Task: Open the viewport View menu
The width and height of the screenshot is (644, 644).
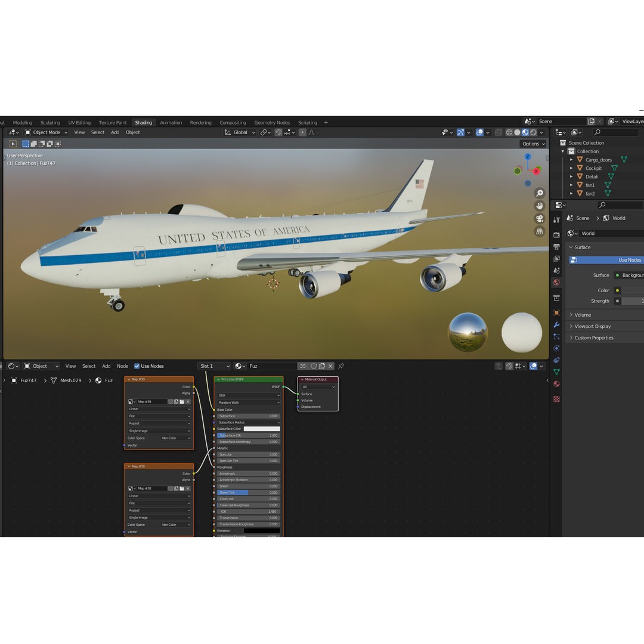Action: coord(79,132)
